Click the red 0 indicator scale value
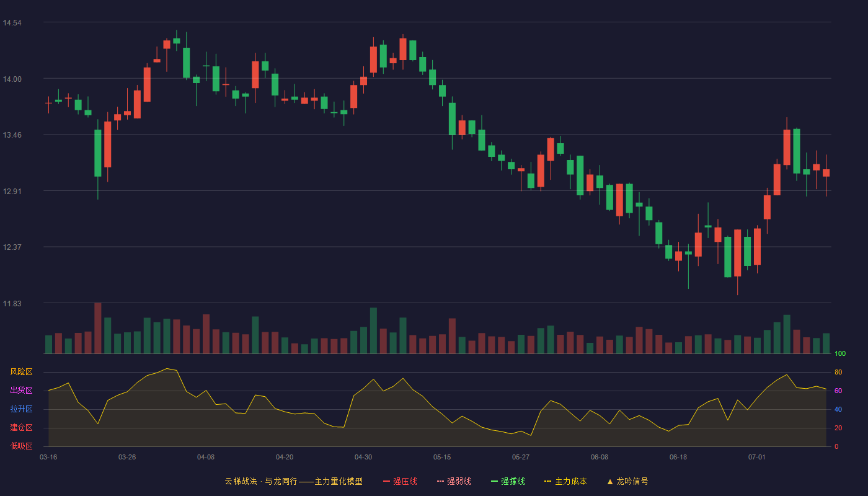This screenshot has width=868, height=496. [x=836, y=446]
